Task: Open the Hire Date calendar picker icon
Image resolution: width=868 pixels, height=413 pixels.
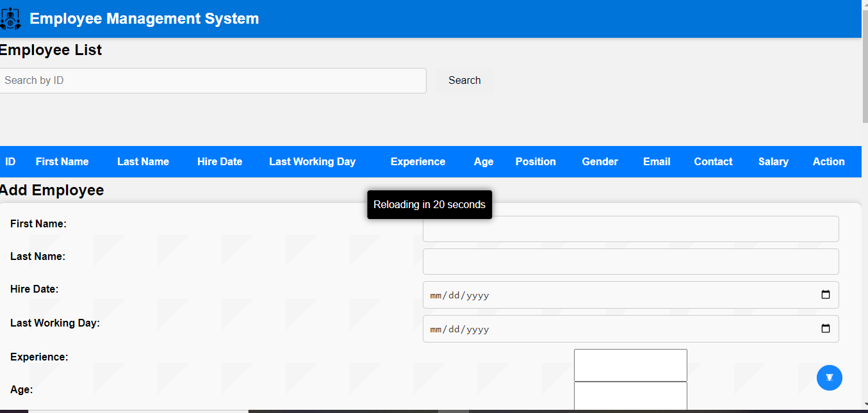Action: point(826,295)
